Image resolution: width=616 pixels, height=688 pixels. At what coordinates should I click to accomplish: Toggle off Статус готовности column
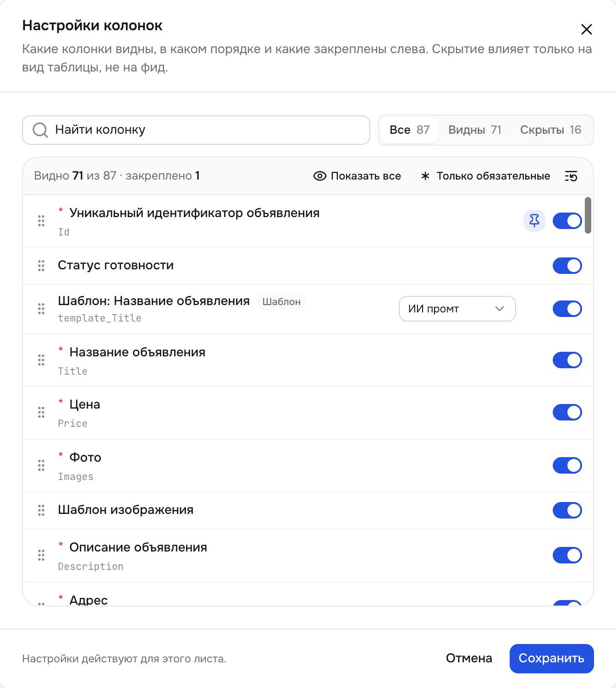click(x=567, y=266)
